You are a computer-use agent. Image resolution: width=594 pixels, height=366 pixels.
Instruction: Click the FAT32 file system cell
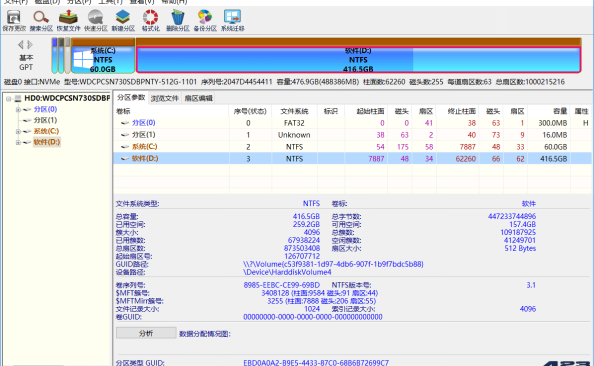click(294, 123)
